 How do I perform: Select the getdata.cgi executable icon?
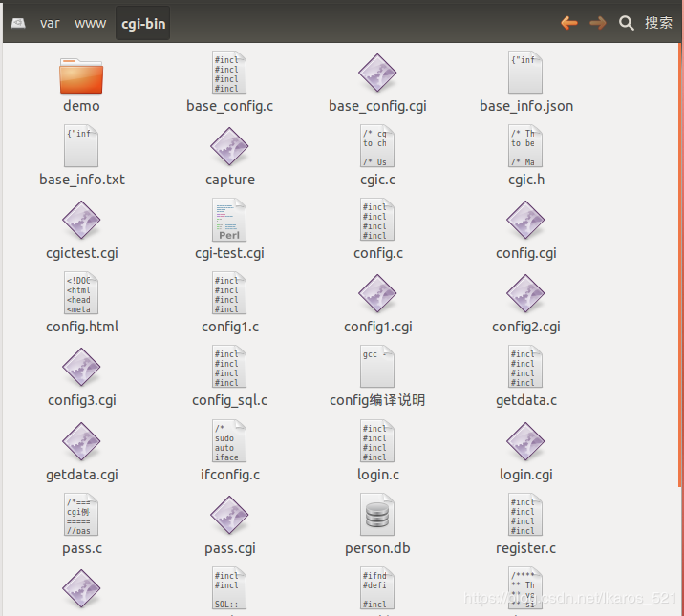[81, 441]
